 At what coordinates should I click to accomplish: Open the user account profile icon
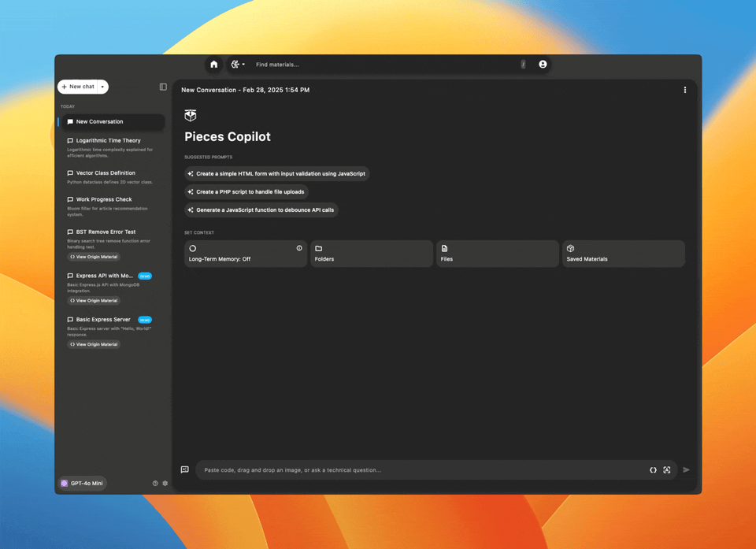[543, 64]
